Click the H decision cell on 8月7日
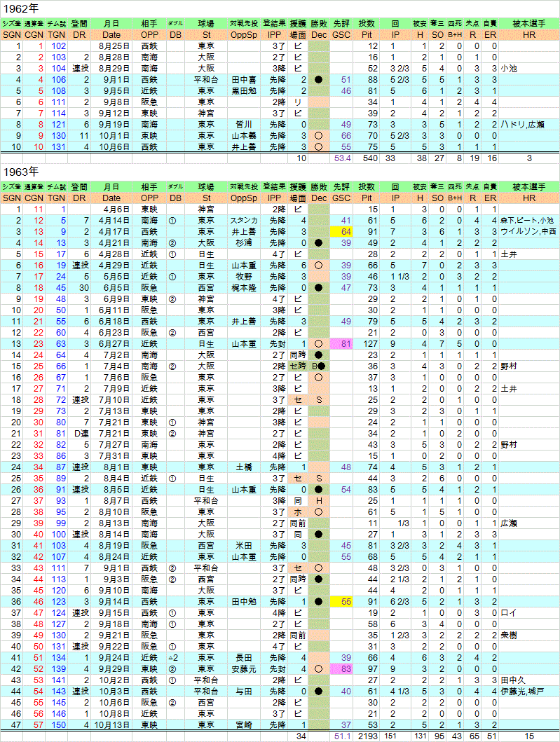 (x=319, y=501)
